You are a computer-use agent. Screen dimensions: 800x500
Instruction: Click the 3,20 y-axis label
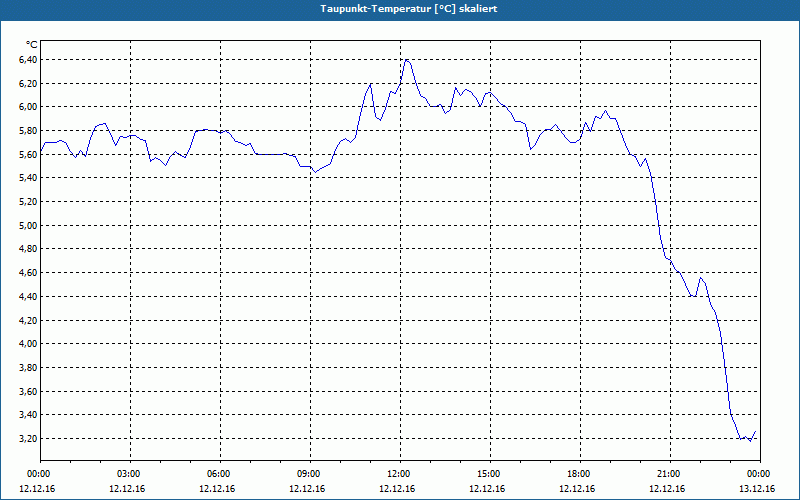(x=29, y=438)
